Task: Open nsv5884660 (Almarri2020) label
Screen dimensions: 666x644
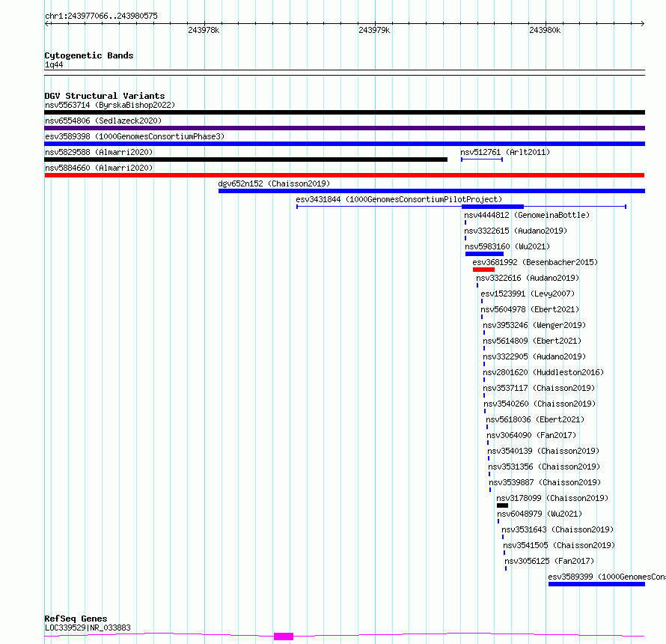Action: coord(99,168)
